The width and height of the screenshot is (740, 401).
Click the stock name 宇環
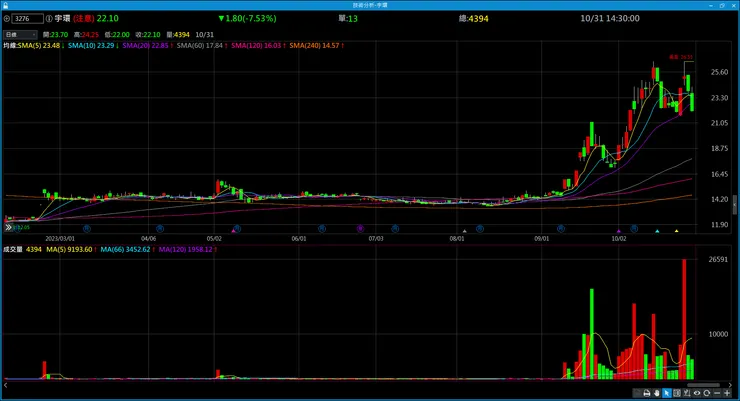62,19
